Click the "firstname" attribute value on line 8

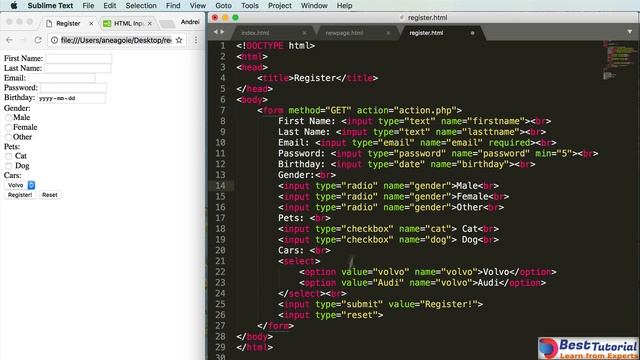pos(496,121)
